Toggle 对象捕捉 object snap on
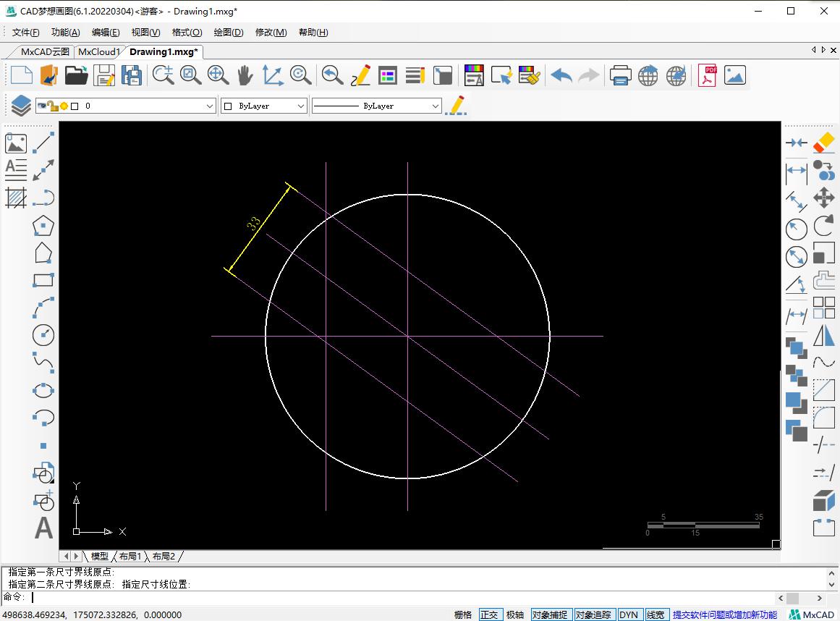 (551, 614)
